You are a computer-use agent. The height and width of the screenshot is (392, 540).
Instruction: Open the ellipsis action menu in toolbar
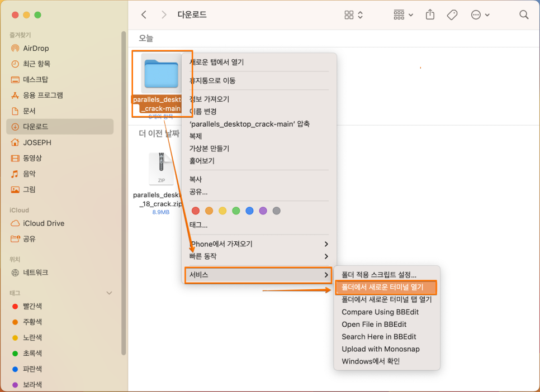(x=480, y=15)
